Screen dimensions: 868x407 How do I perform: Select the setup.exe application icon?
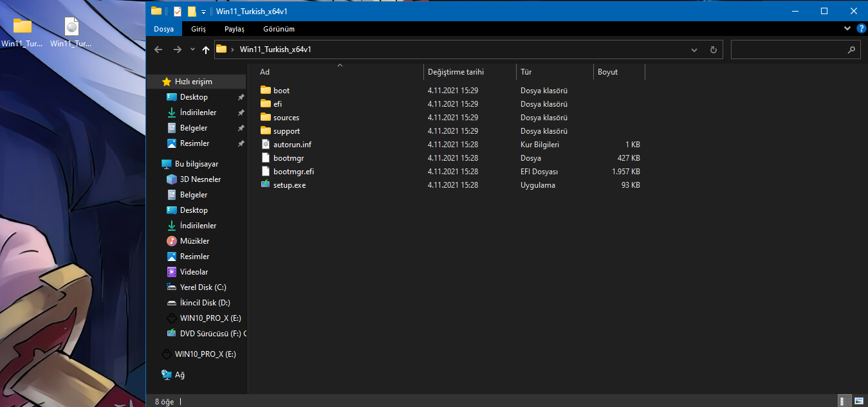266,185
